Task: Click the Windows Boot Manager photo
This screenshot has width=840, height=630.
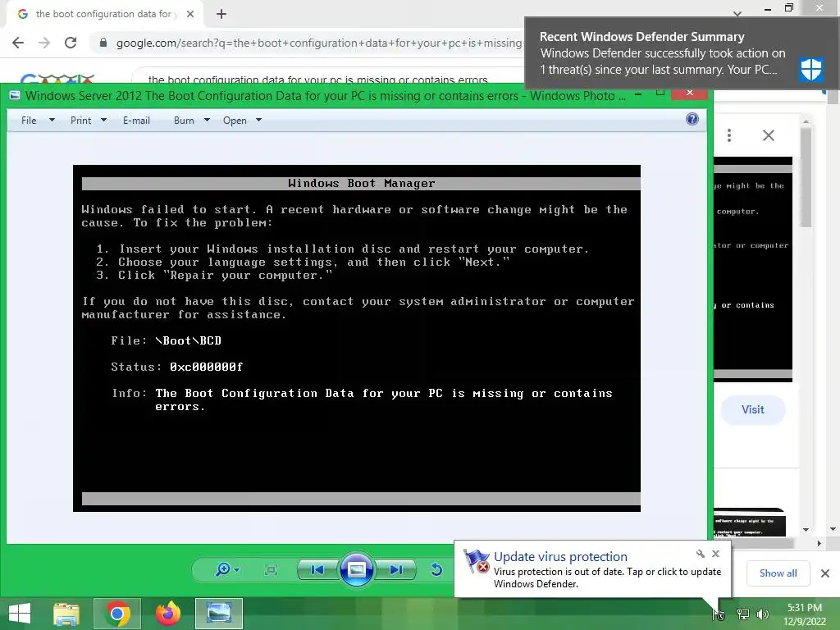Action: coord(357,338)
